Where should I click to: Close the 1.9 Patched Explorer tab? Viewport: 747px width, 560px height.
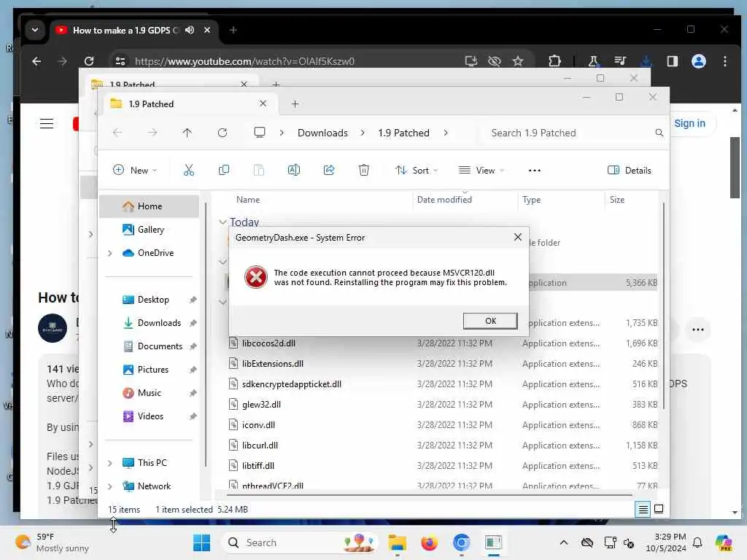263,104
